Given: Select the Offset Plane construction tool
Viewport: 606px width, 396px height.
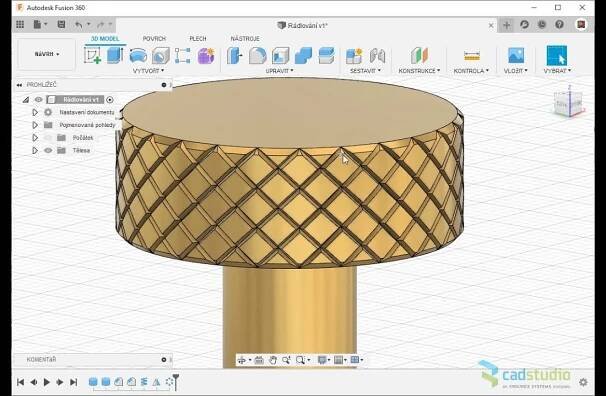Looking at the screenshot, I should [419, 56].
